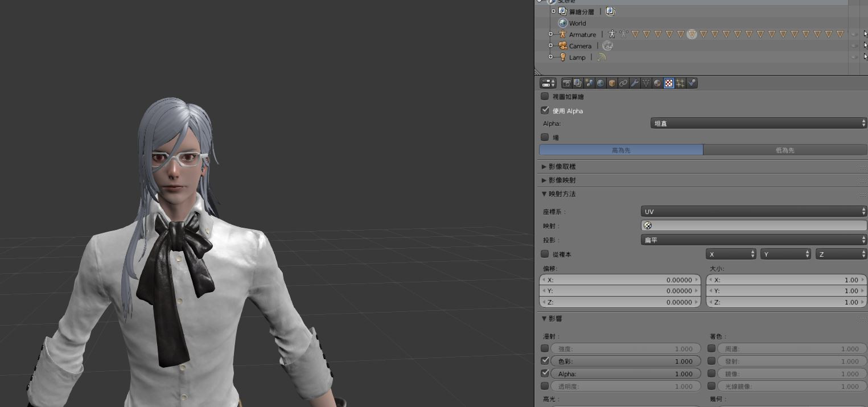This screenshot has width=868, height=407.
Task: Click the Camera object icon in outliner
Action: pyautogui.click(x=562, y=46)
